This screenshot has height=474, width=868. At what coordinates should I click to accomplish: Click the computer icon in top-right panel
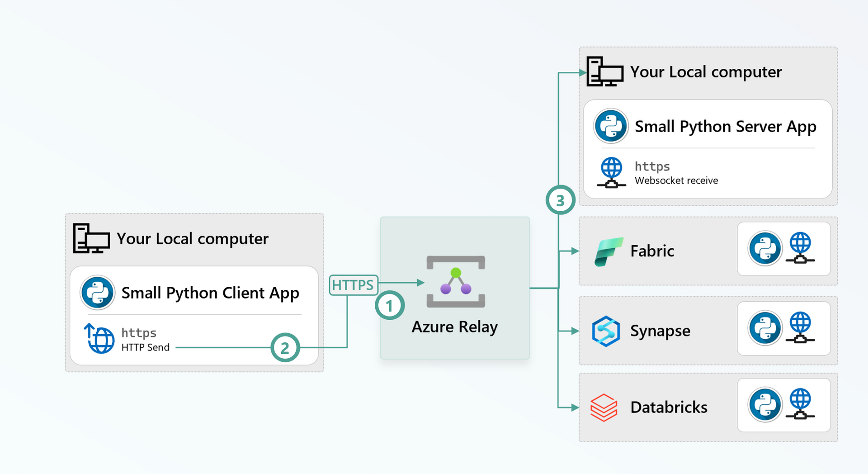tap(605, 71)
